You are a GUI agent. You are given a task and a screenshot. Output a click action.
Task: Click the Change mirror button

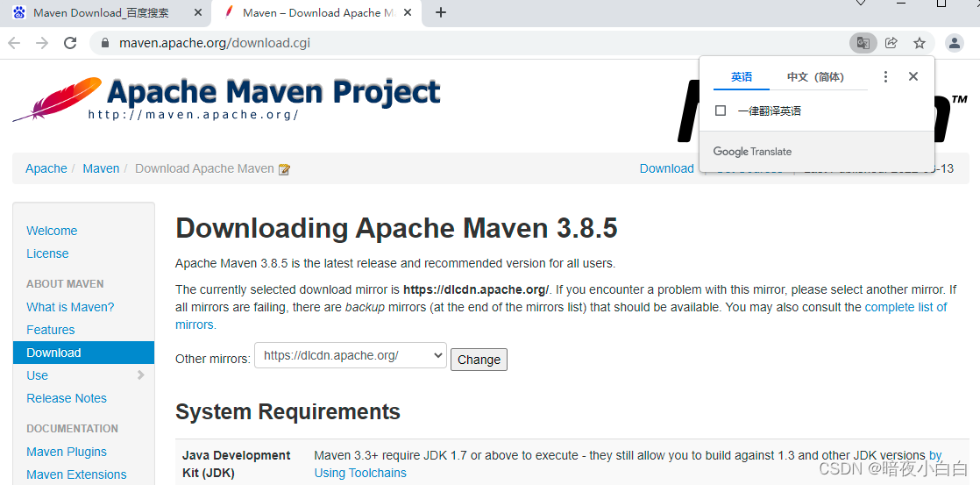[479, 360]
